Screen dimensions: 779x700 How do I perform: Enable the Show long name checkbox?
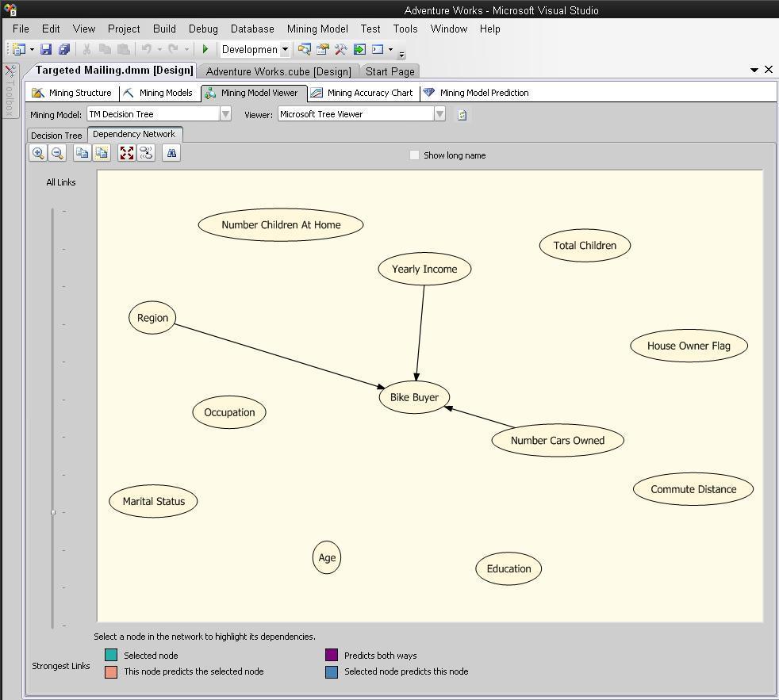coord(414,155)
